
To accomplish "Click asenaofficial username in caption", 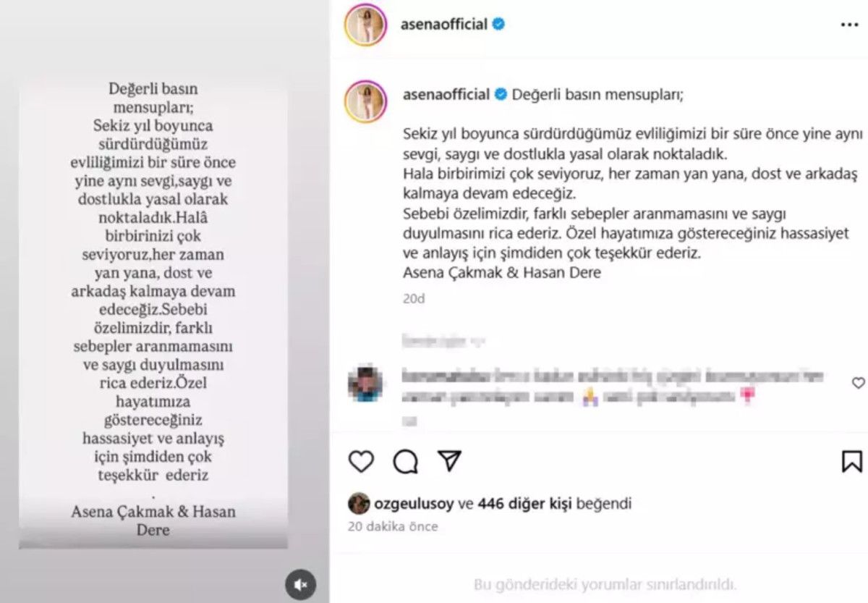I will pos(445,94).
